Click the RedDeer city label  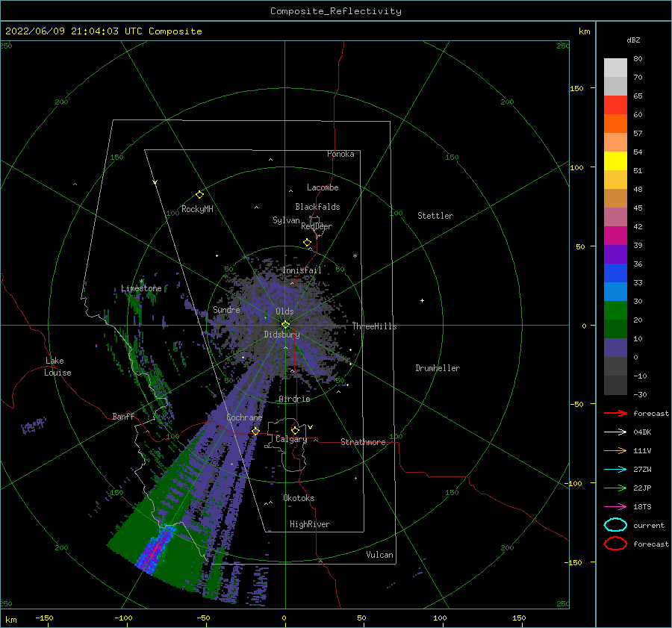(317, 226)
